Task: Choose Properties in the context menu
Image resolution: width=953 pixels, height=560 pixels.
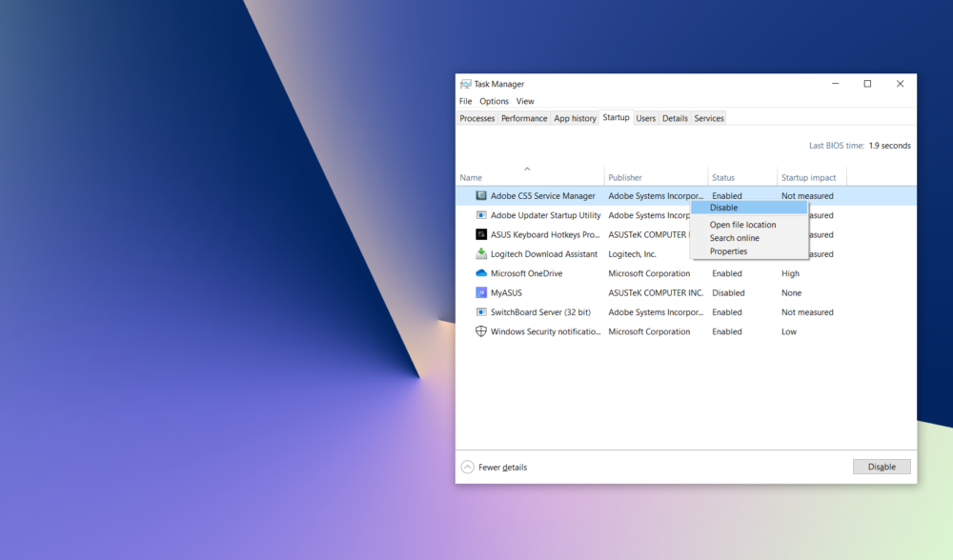Action: pyautogui.click(x=749, y=251)
